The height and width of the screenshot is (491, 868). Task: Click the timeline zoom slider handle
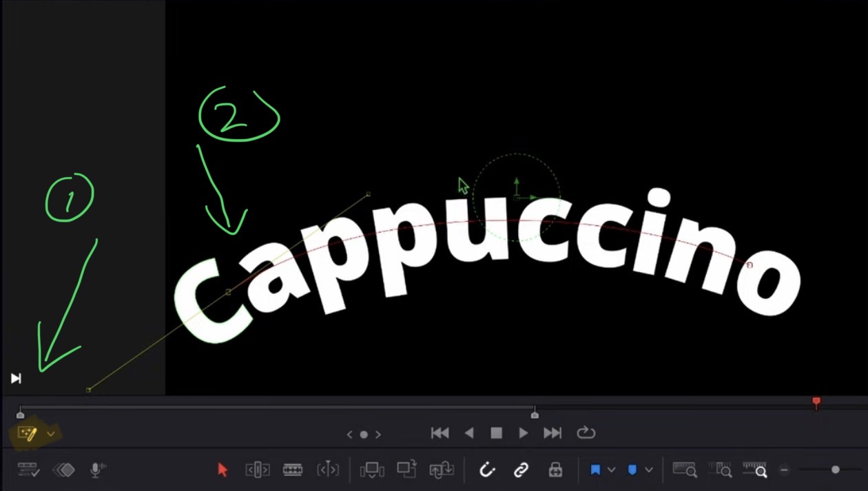click(x=836, y=470)
